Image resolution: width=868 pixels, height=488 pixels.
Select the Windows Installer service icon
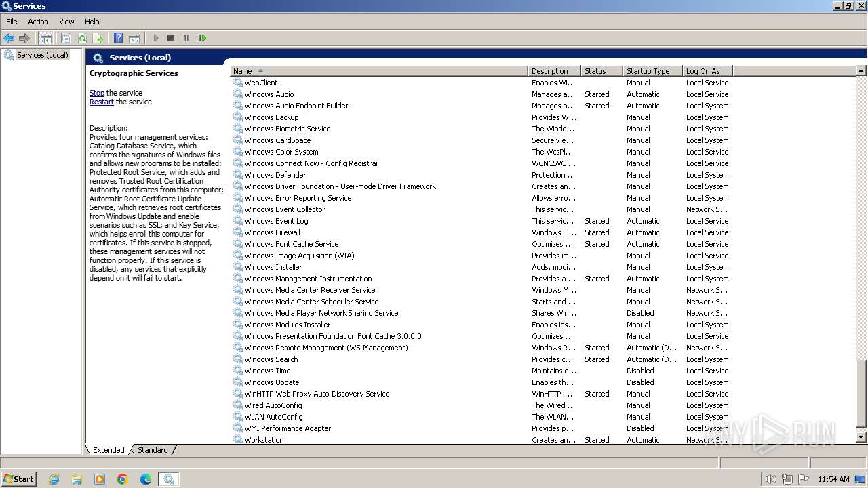click(238, 267)
